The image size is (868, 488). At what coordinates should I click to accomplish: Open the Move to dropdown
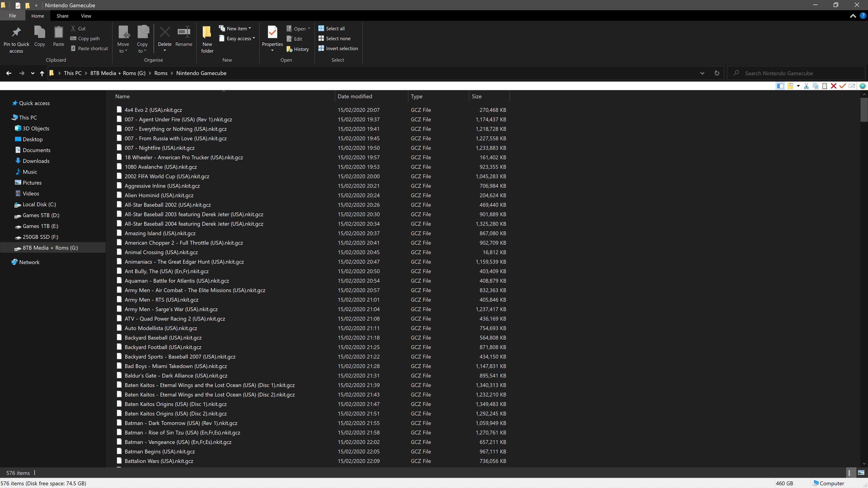(x=123, y=39)
